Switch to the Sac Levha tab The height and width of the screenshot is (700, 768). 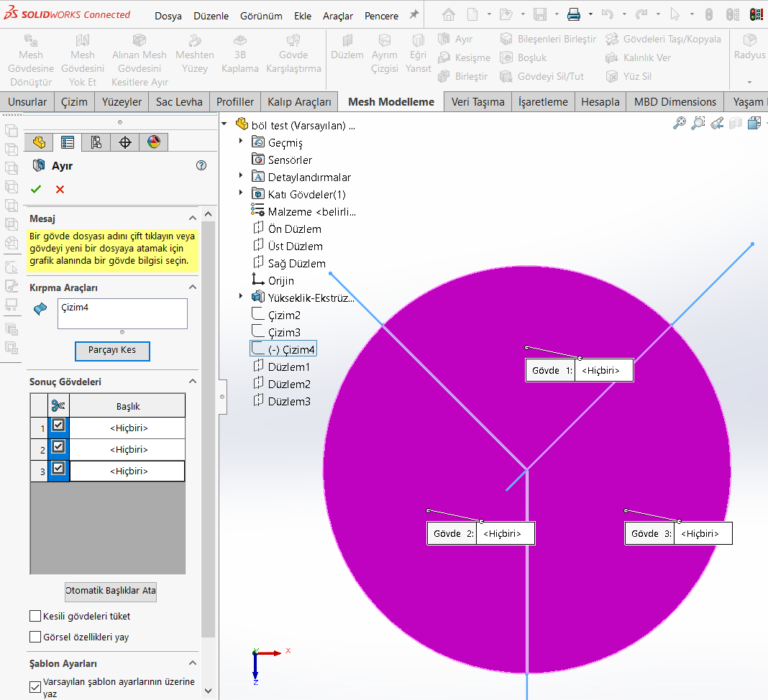[x=180, y=102]
